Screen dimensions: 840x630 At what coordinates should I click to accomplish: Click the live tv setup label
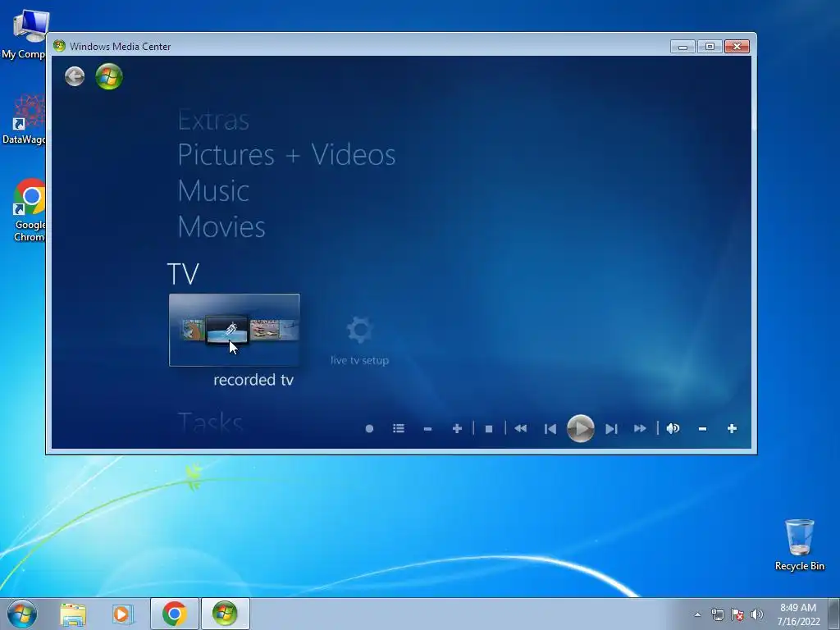click(x=359, y=361)
